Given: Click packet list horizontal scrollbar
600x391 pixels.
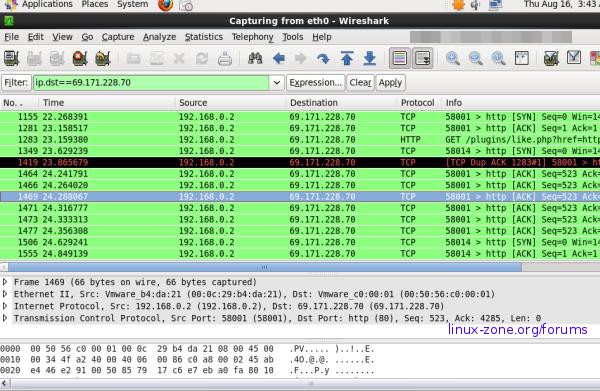Looking at the screenshot, I should pos(265,267).
